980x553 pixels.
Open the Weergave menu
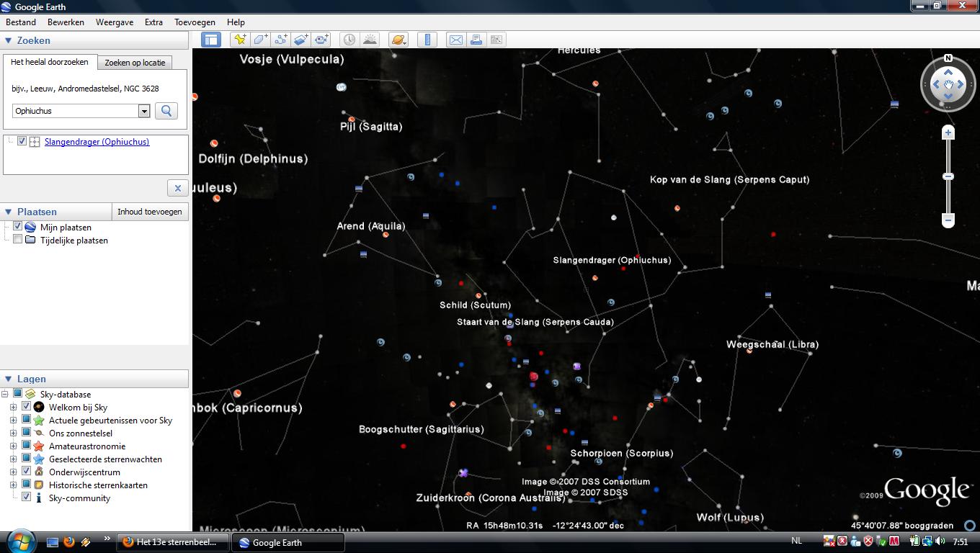(x=114, y=22)
